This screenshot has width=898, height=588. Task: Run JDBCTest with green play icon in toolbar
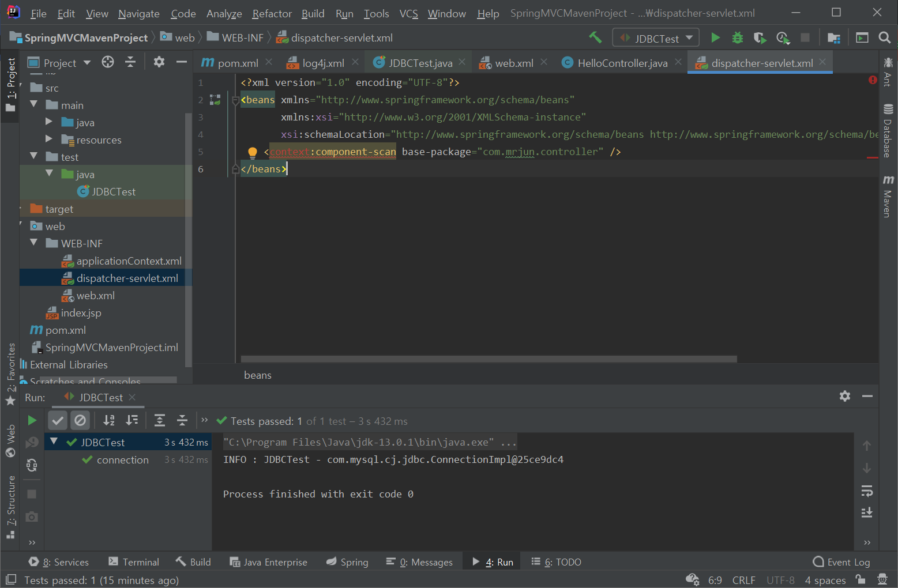pos(715,38)
